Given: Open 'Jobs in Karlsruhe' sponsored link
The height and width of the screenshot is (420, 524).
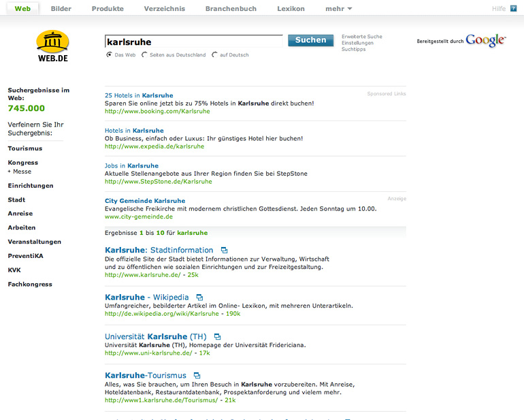Looking at the screenshot, I should point(131,165).
